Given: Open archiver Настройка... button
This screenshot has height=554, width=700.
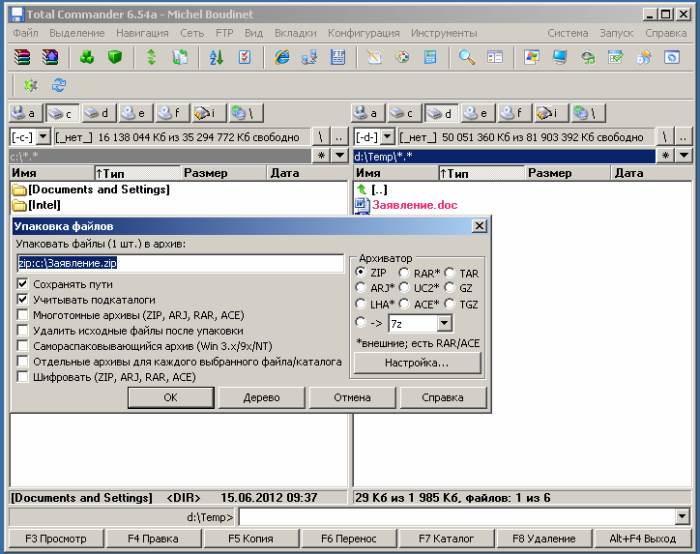Looking at the screenshot, I should coord(417,362).
